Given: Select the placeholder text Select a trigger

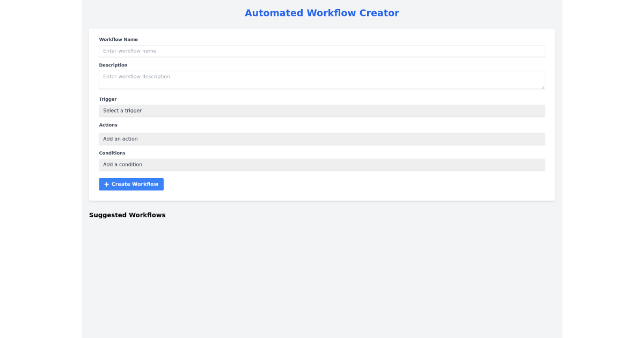Looking at the screenshot, I should click(122, 111).
